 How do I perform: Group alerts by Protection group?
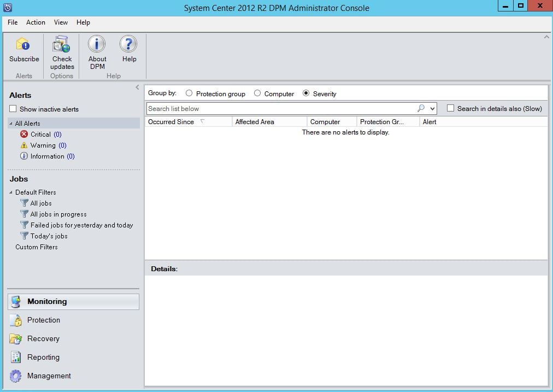[x=189, y=93]
